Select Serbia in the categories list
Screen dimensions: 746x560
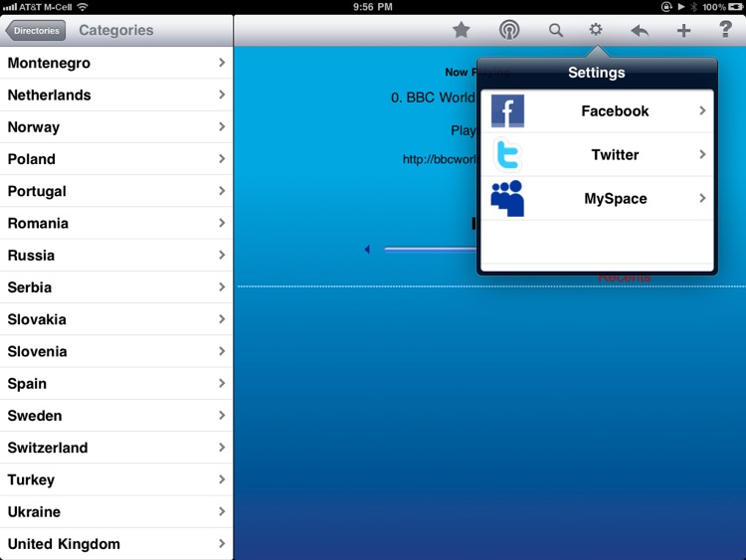click(116, 287)
